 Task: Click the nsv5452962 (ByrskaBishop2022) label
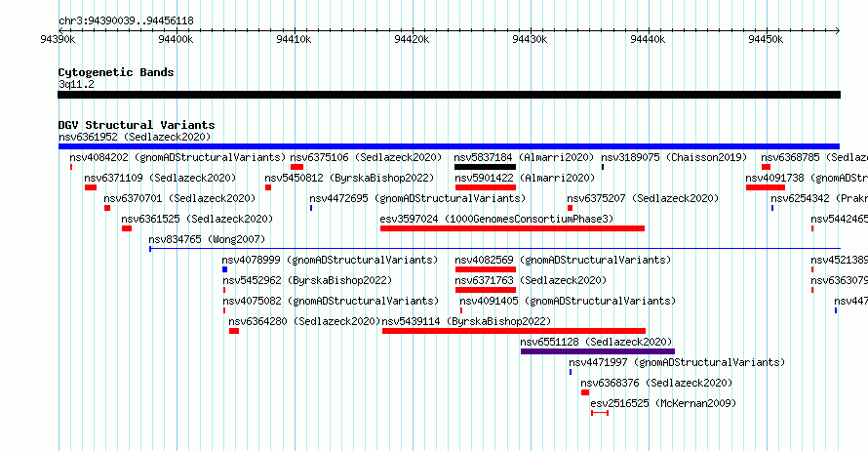[x=307, y=280]
